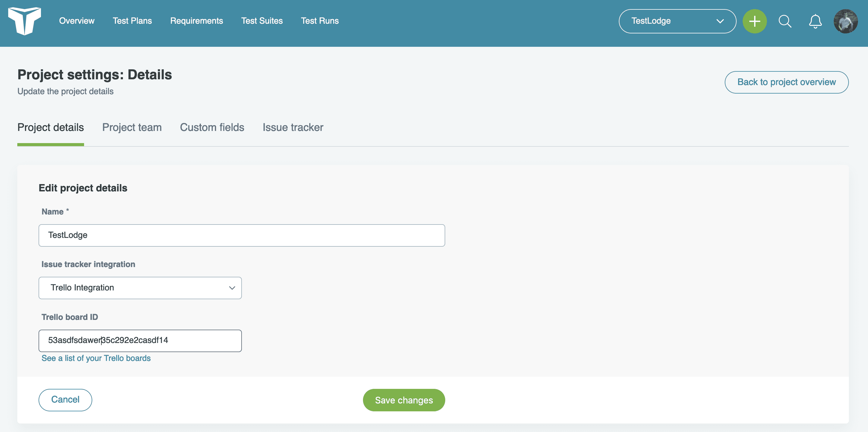The width and height of the screenshot is (868, 432).
Task: Open search with the magnifier icon
Action: click(x=785, y=21)
